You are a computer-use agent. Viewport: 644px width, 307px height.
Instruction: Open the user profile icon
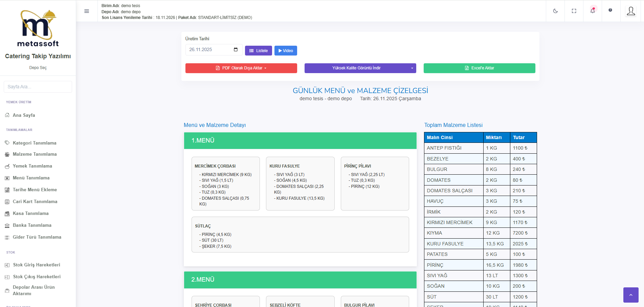[x=631, y=11]
